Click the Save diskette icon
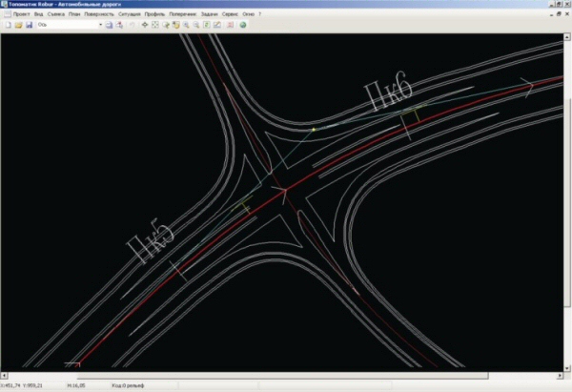This screenshot has height=392, width=572. coord(27,25)
